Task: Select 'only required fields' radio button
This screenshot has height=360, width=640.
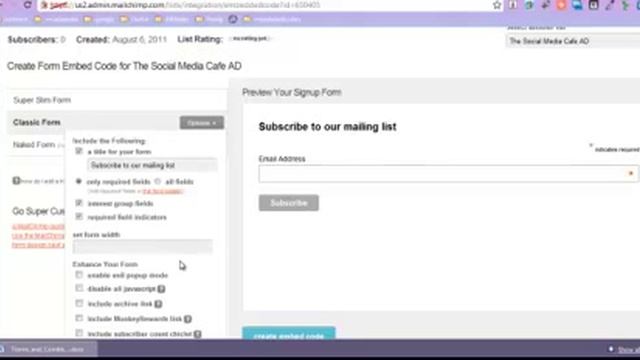Action: tap(78, 181)
